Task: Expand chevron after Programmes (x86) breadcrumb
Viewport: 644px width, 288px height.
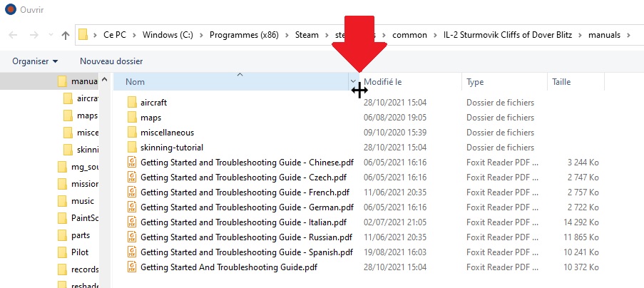Action: click(287, 35)
